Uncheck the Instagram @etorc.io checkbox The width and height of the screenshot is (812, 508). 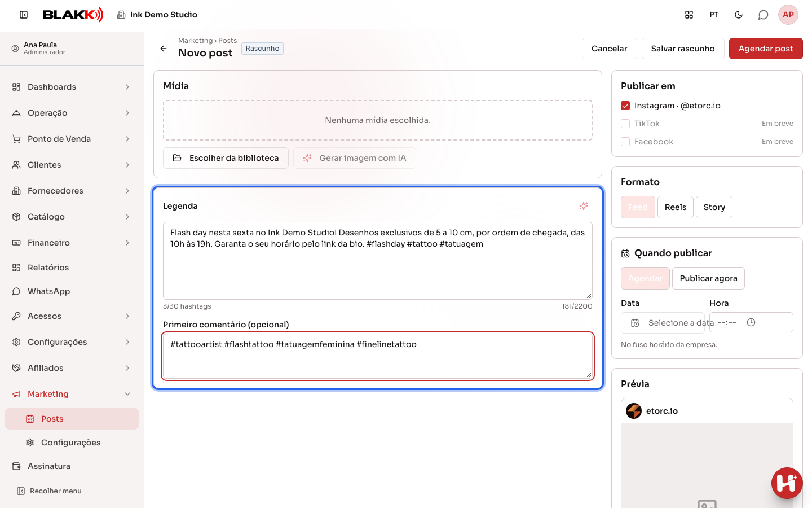pyautogui.click(x=625, y=106)
